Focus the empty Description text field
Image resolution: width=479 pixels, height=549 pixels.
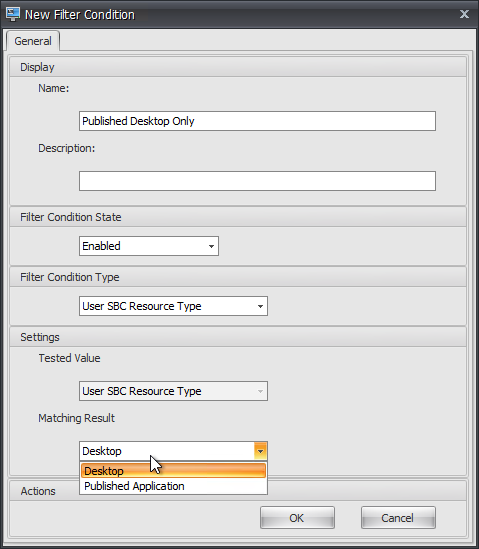pos(257,181)
